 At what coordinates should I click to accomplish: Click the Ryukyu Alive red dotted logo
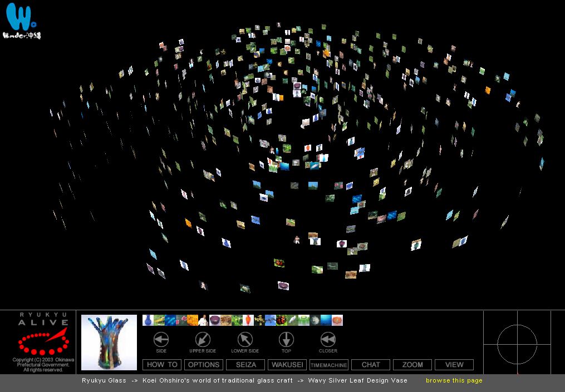pos(43,341)
